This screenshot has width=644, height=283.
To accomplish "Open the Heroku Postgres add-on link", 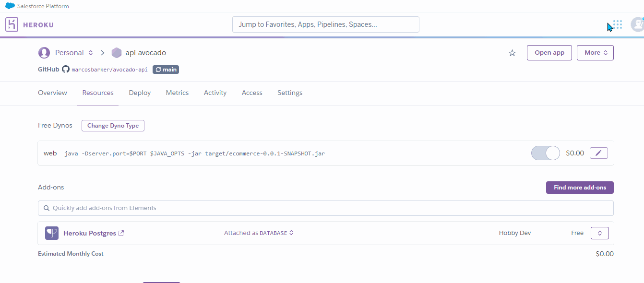I will [90, 233].
